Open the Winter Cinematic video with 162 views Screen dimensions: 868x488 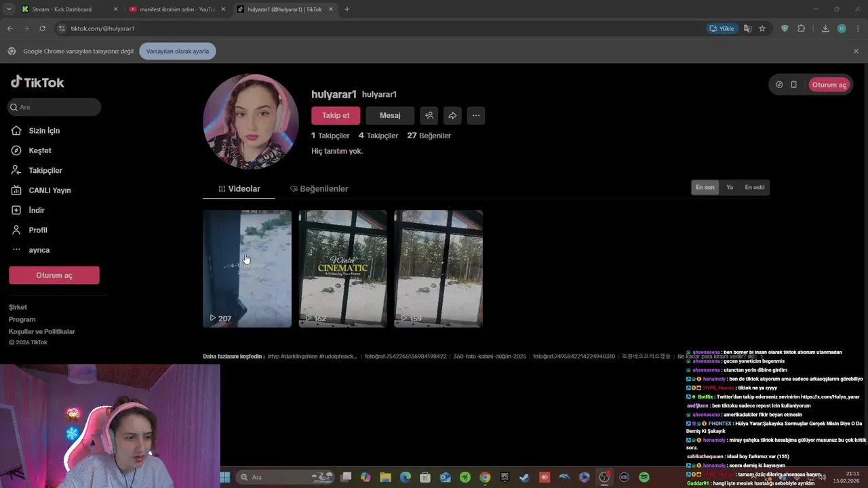point(343,269)
